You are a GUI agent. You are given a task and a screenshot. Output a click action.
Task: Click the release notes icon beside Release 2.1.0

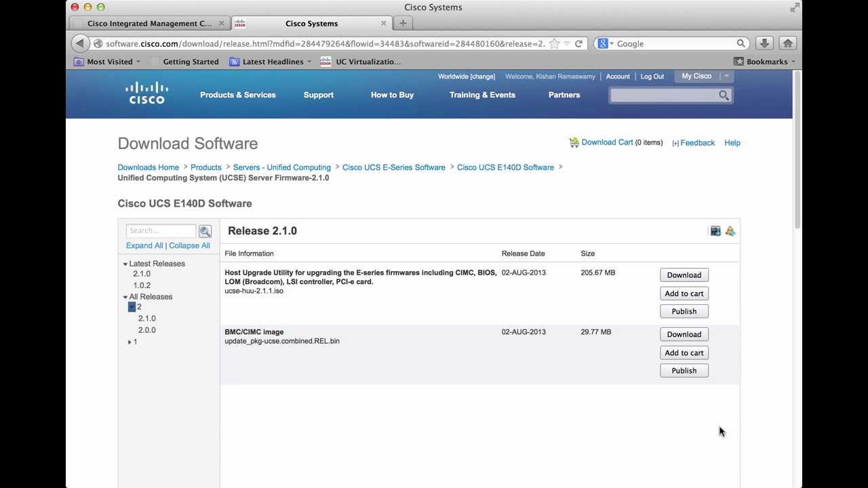coord(715,231)
